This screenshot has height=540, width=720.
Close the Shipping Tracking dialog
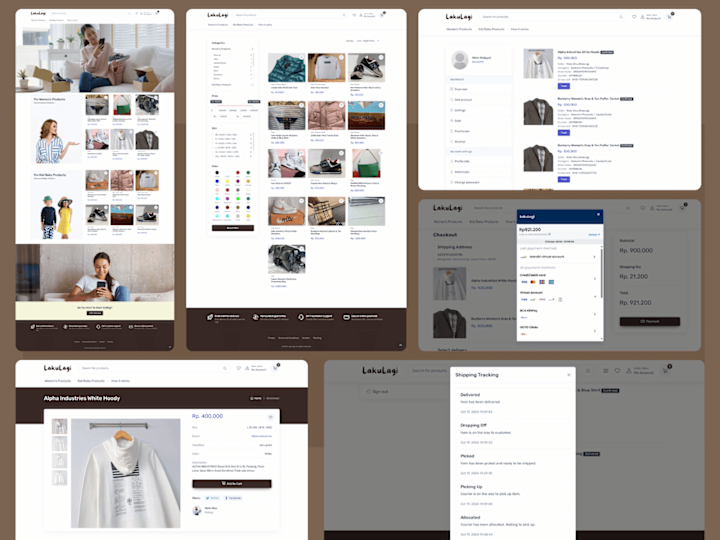tap(569, 375)
